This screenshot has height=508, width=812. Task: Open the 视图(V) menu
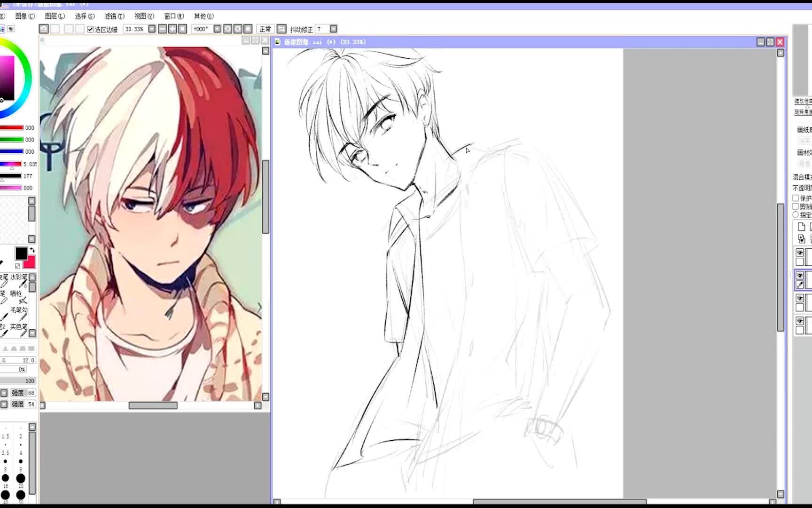point(144,16)
